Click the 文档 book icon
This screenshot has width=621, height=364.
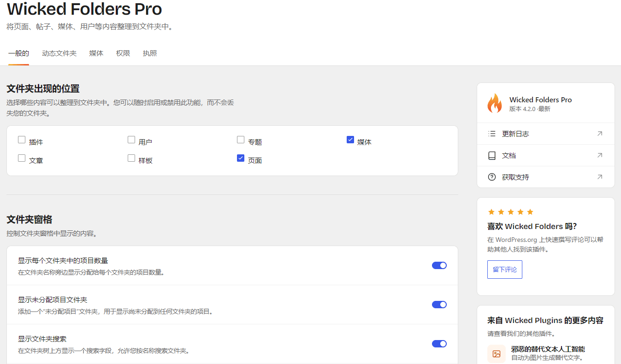coord(492,156)
